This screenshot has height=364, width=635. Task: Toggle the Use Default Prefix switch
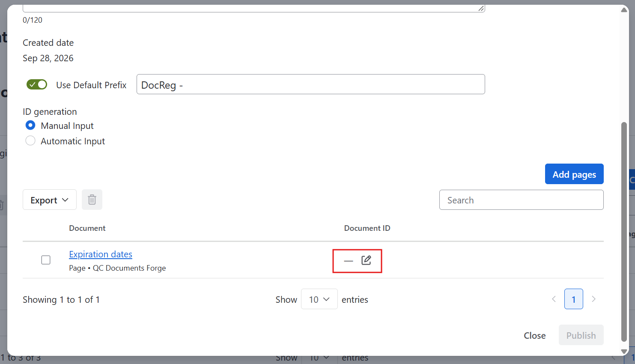(x=37, y=85)
